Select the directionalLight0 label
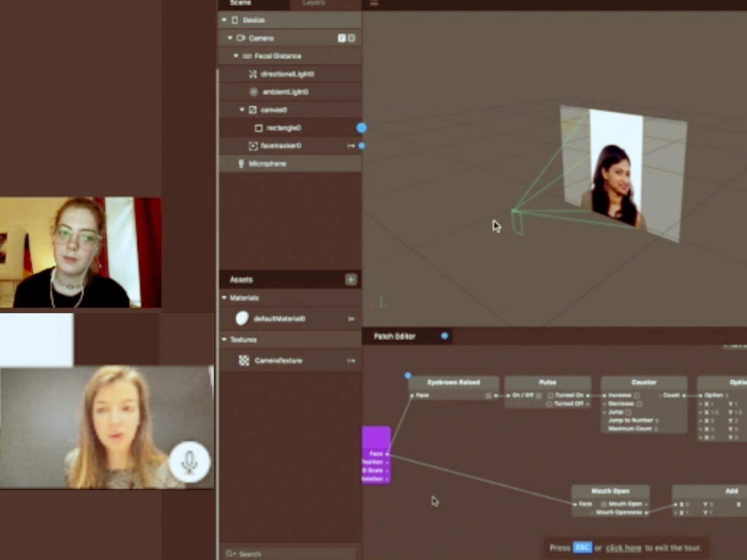747x560 pixels. click(x=287, y=74)
